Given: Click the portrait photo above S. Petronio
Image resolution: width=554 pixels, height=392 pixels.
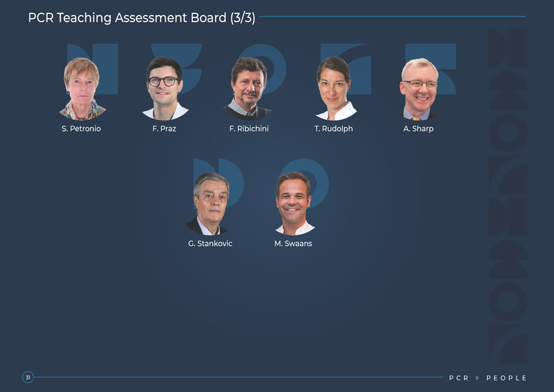Looking at the screenshot, I should pos(82,89).
